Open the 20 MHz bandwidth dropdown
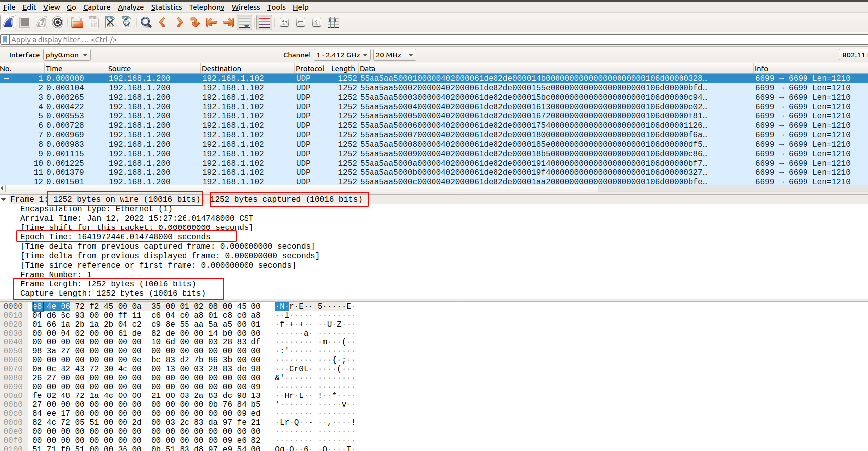Viewport: 868px width, 451px height. click(x=395, y=55)
